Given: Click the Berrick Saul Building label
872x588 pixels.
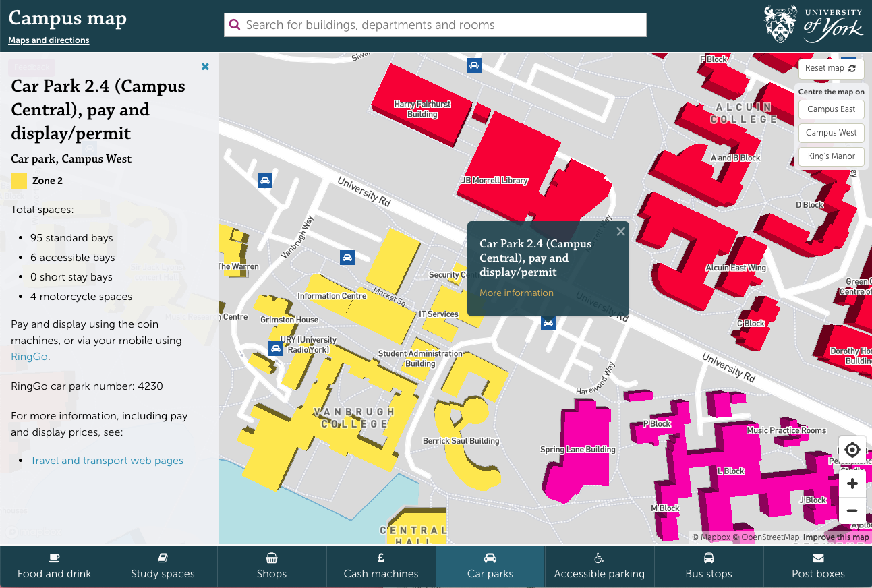Looking at the screenshot, I should click(x=461, y=441).
